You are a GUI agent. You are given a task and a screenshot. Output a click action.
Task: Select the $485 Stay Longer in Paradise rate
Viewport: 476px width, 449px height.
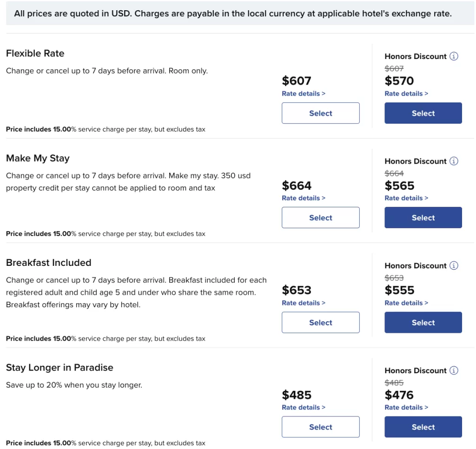(321, 427)
